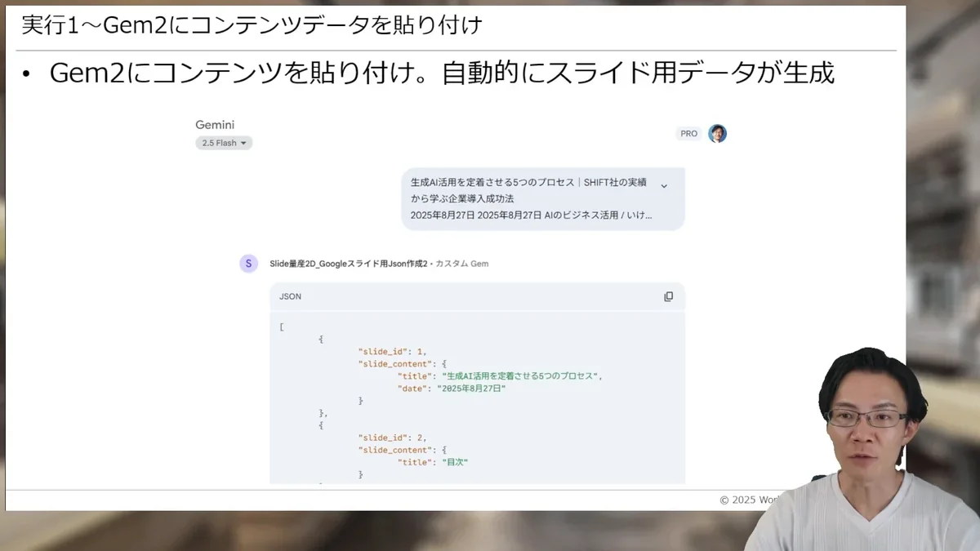Copy the JSON code block
Image resolution: width=980 pixels, height=551 pixels.
[x=669, y=296]
